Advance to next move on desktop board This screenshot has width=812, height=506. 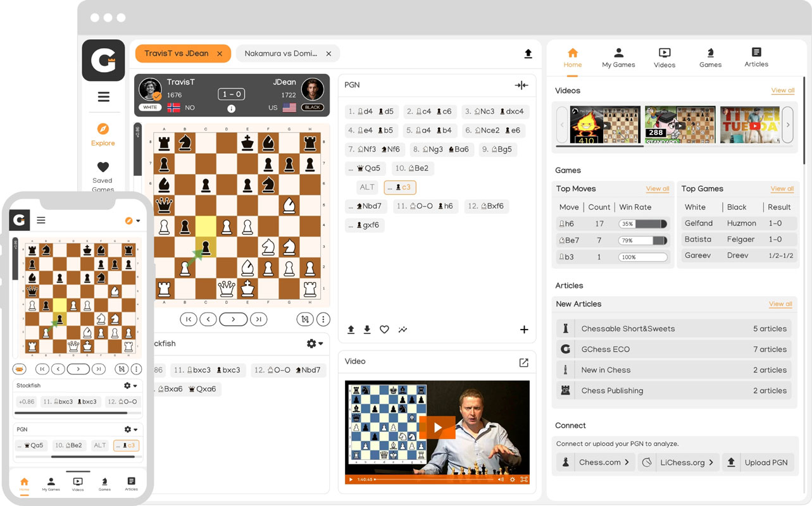pos(233,319)
